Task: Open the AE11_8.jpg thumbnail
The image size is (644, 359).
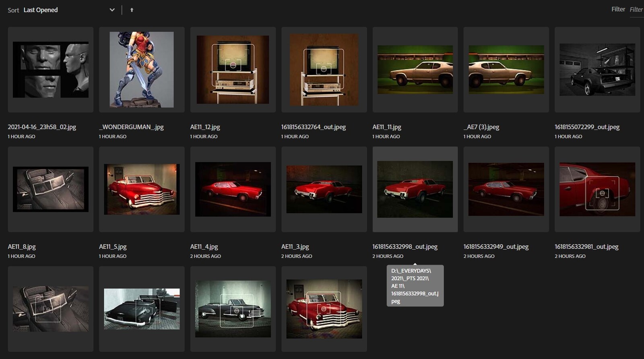Action: [x=51, y=189]
